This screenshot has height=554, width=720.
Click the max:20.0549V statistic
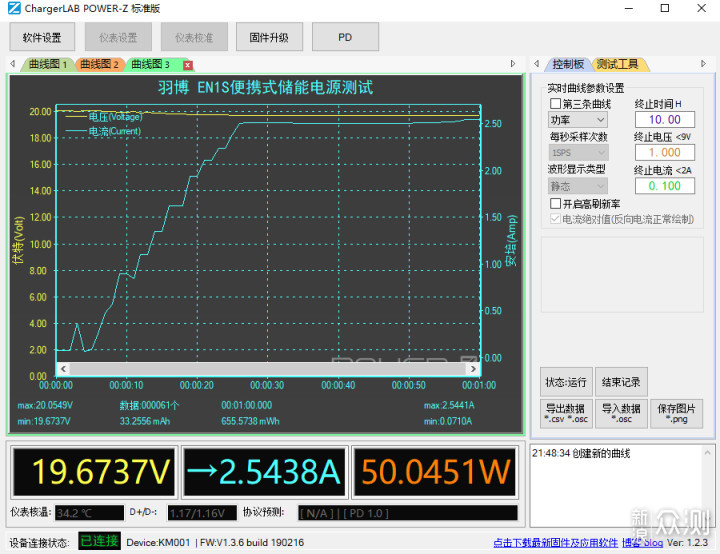(x=45, y=406)
